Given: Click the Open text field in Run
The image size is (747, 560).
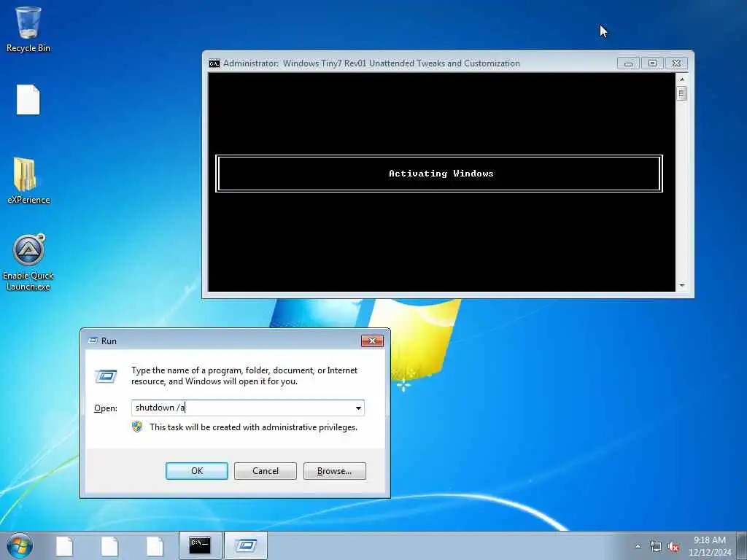Looking at the screenshot, I should [242, 408].
